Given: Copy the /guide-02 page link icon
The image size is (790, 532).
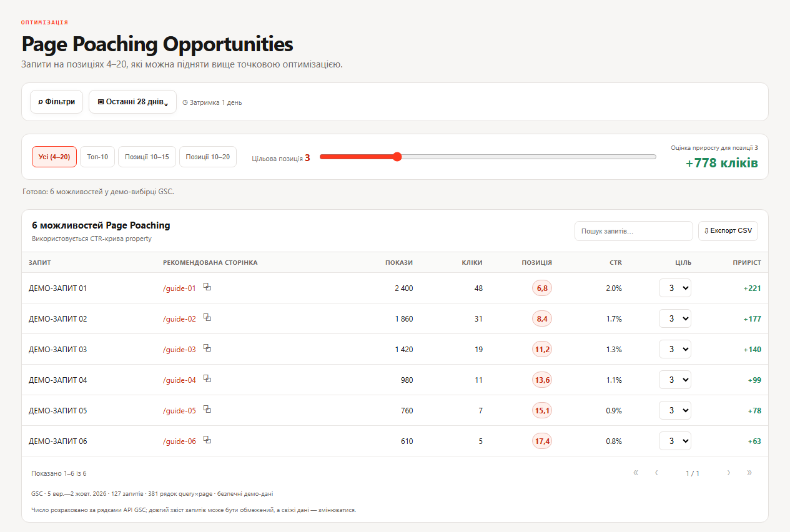Looking at the screenshot, I should click(x=207, y=318).
